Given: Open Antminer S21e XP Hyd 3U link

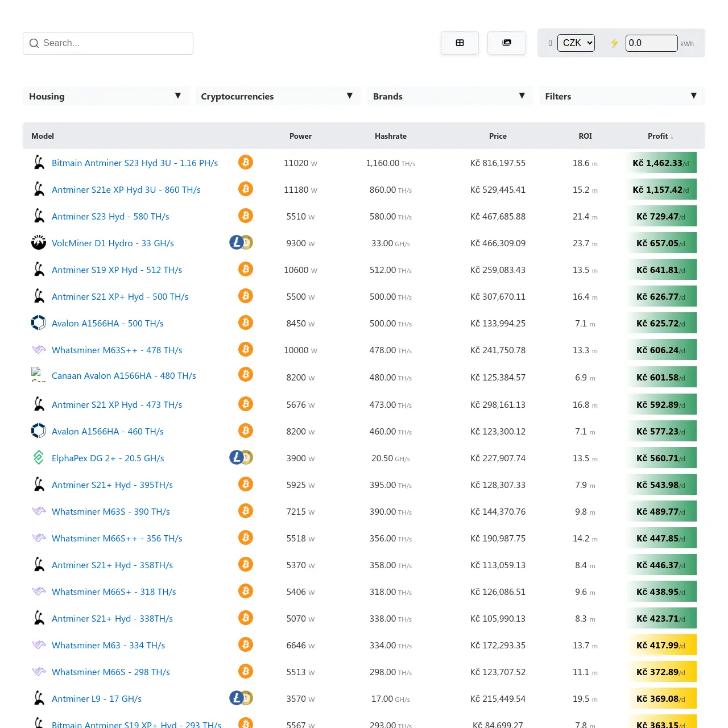Looking at the screenshot, I should click(126, 189).
